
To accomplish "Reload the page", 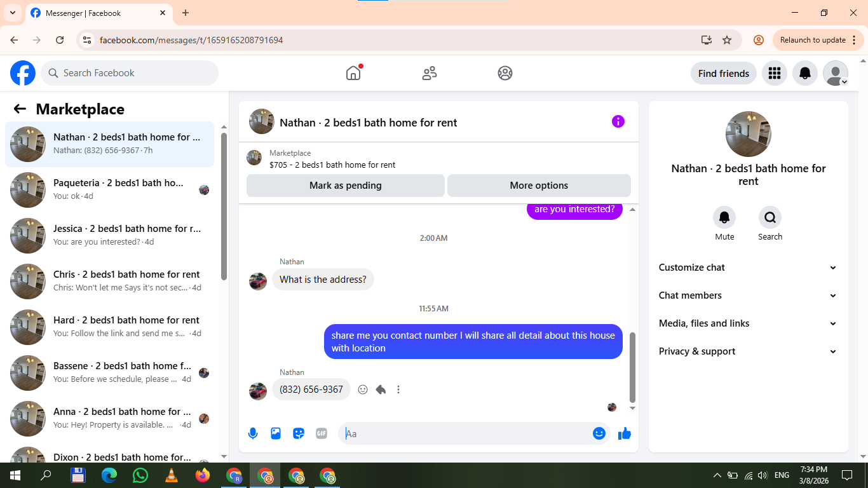I will (60, 40).
